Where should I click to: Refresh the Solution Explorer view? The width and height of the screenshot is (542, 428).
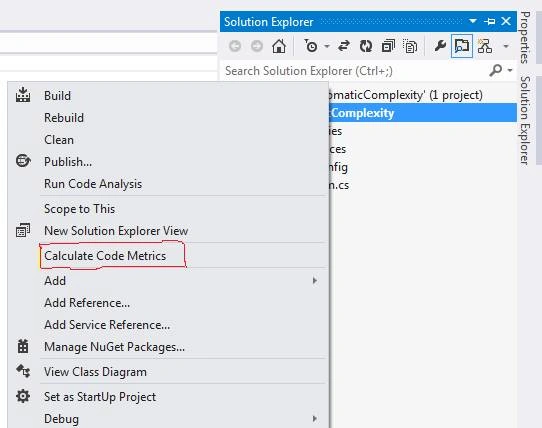(x=366, y=46)
